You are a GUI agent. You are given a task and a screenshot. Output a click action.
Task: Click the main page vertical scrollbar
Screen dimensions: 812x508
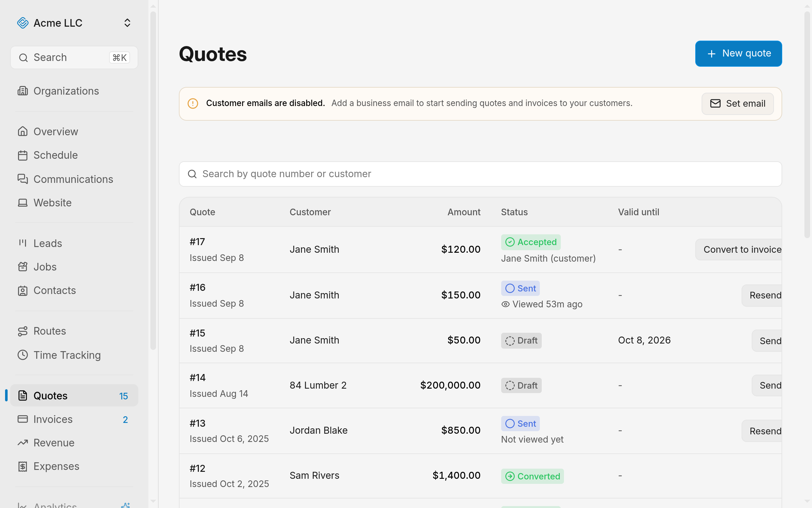(807, 124)
